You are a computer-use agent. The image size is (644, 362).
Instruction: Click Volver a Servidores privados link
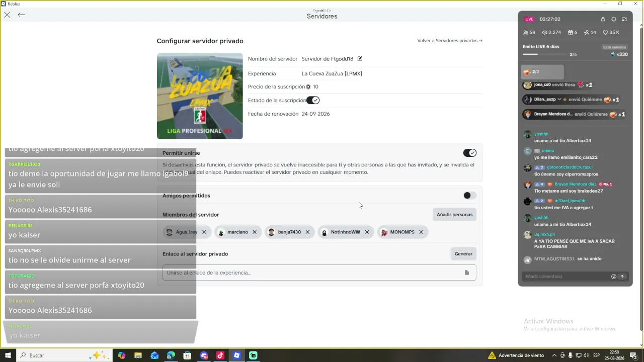tap(450, 41)
